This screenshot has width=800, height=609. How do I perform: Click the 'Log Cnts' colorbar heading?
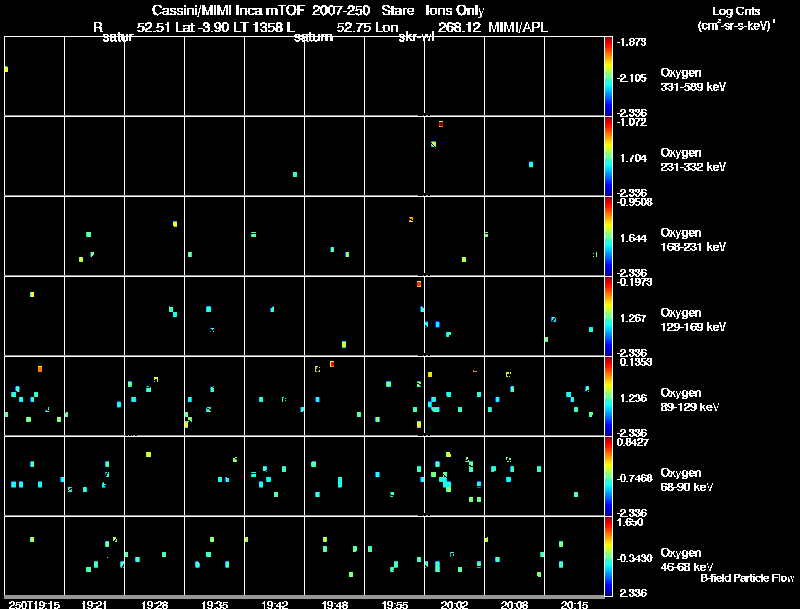[x=736, y=11]
